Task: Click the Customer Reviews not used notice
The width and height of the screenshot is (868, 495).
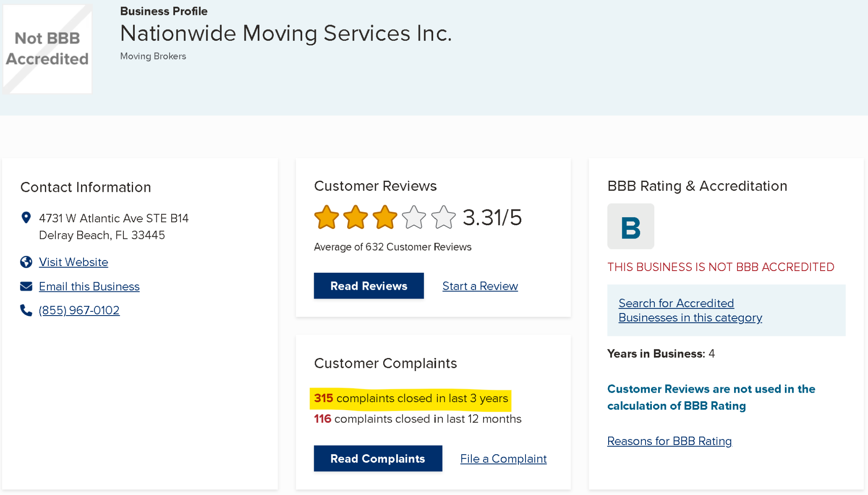Action: pos(711,397)
